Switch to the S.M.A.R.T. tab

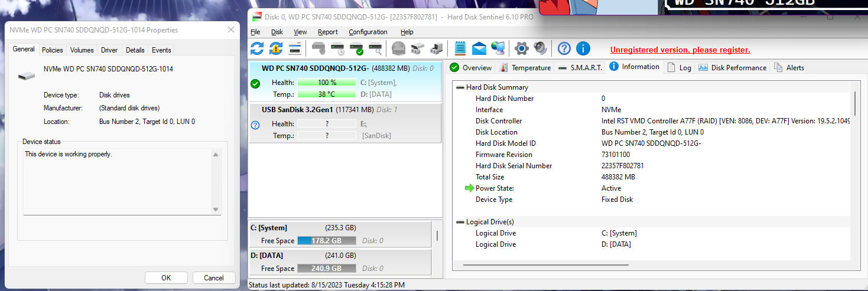click(580, 67)
